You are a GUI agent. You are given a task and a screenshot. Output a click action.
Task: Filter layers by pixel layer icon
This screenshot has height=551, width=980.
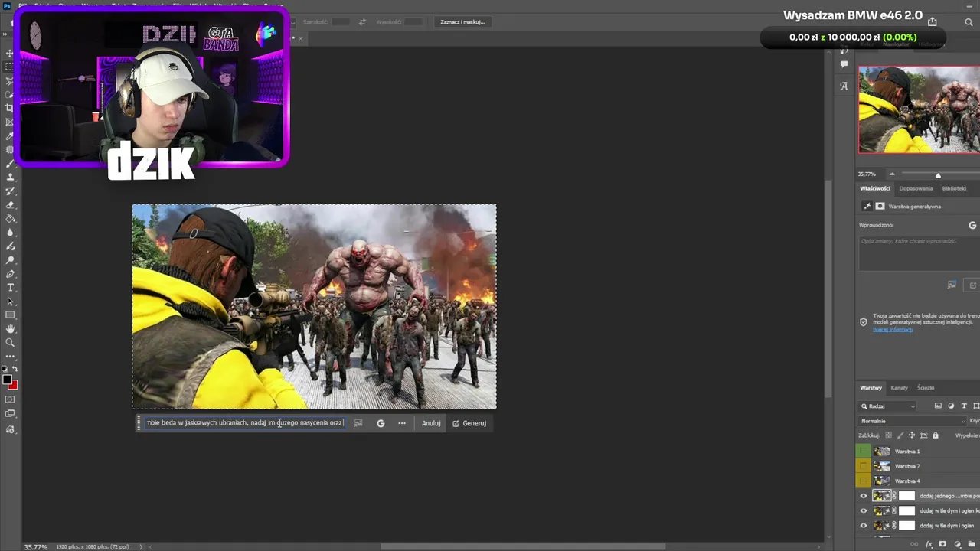[x=938, y=406]
